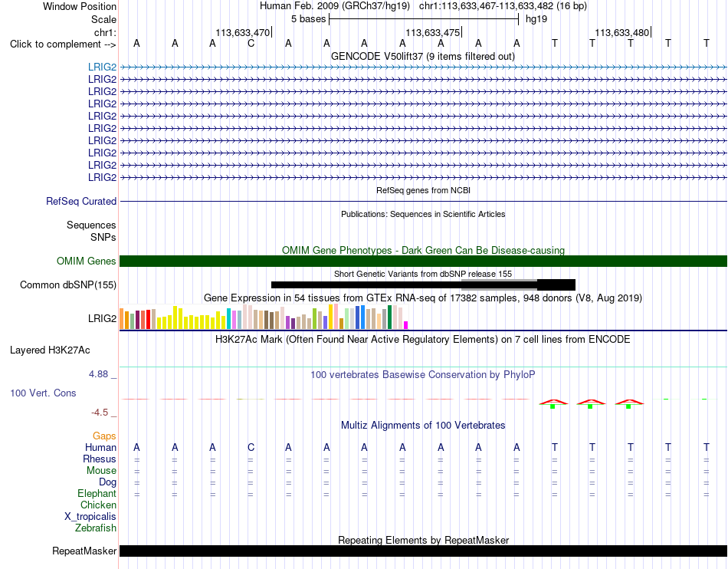Open the 'GENCODE V50lift37 (9 items filtered out)' title
Screen dimensions: 728x569
tap(423, 56)
